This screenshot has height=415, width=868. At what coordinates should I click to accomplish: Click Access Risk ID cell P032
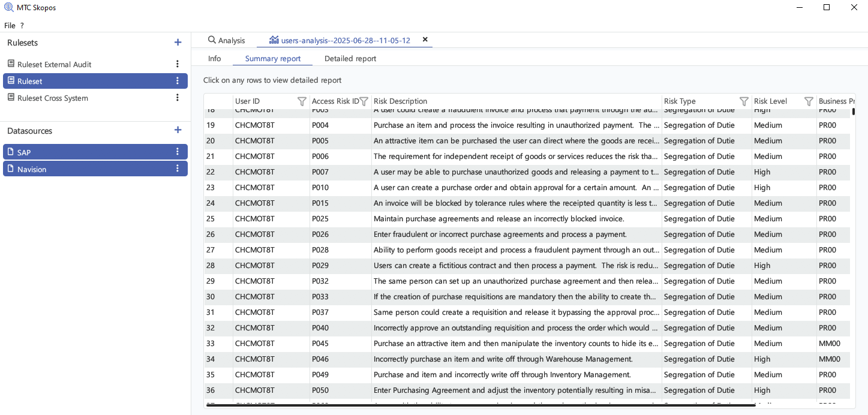pos(341,281)
